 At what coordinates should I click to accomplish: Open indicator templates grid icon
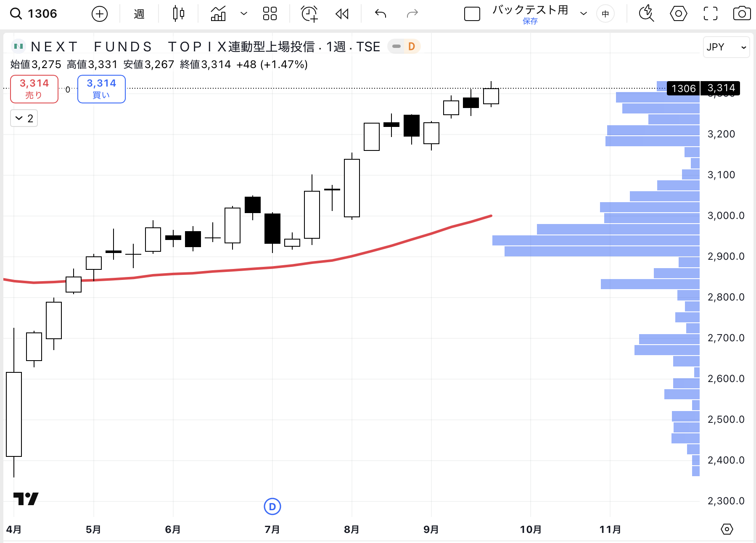pos(270,14)
